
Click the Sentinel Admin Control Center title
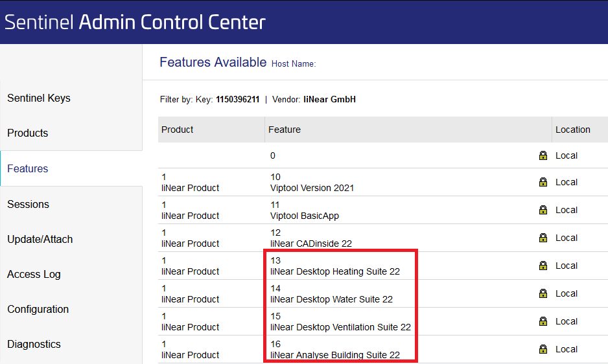coord(135,22)
